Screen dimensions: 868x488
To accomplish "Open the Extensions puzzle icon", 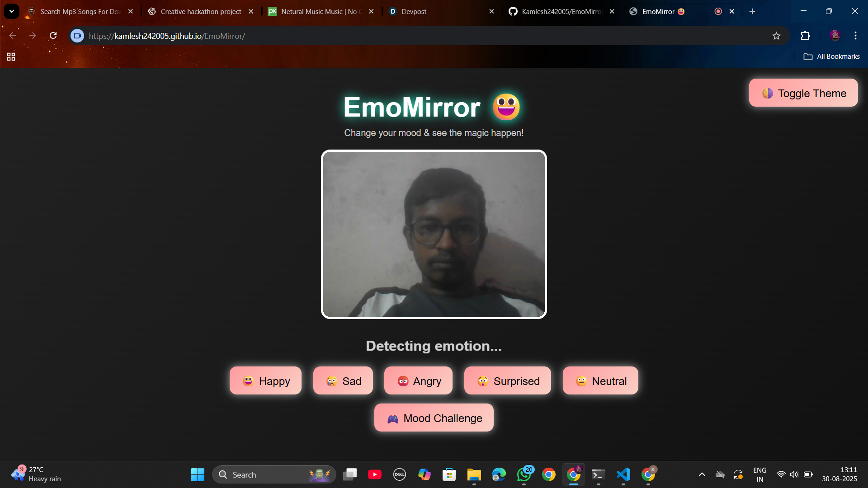I will pyautogui.click(x=805, y=36).
